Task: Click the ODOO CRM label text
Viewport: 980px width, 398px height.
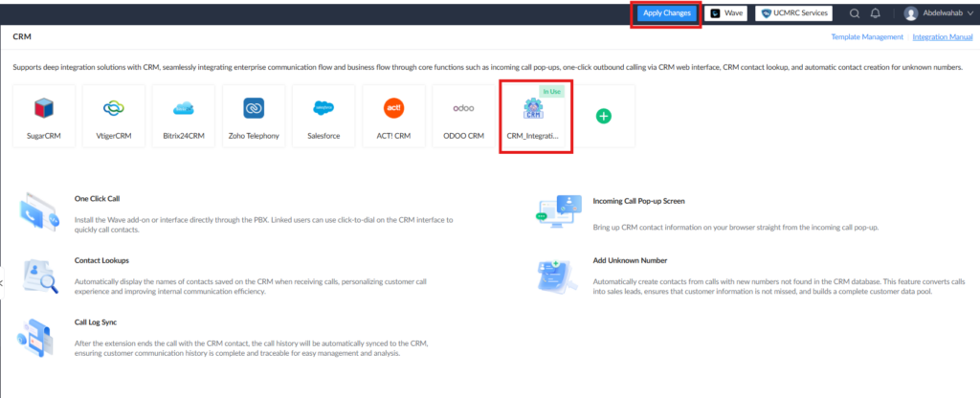Action: 464,136
